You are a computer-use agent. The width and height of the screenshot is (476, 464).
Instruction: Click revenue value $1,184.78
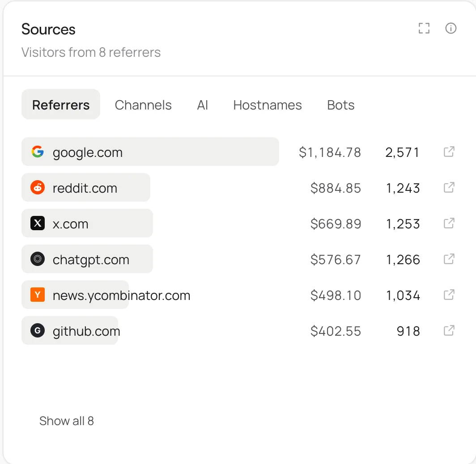click(x=330, y=152)
